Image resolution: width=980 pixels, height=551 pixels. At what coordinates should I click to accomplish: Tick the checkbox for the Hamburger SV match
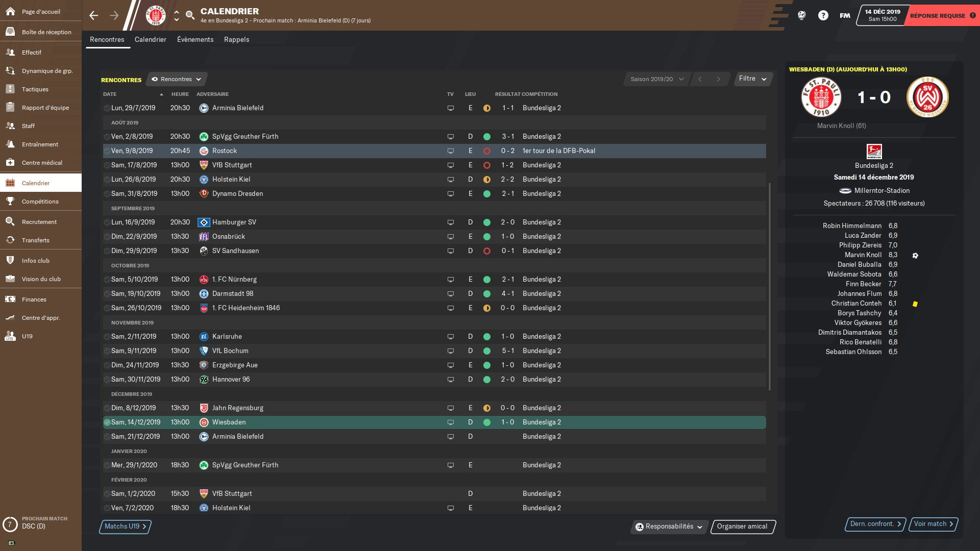coord(107,222)
